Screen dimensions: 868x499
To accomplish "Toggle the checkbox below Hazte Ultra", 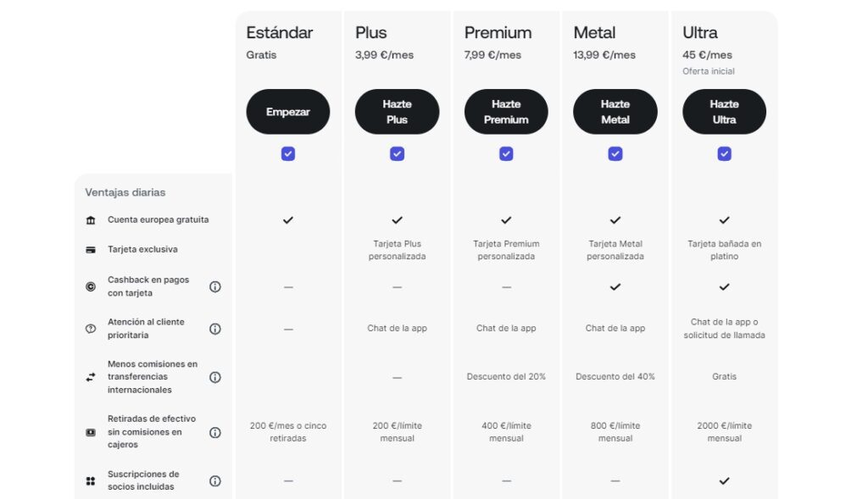I will [724, 153].
